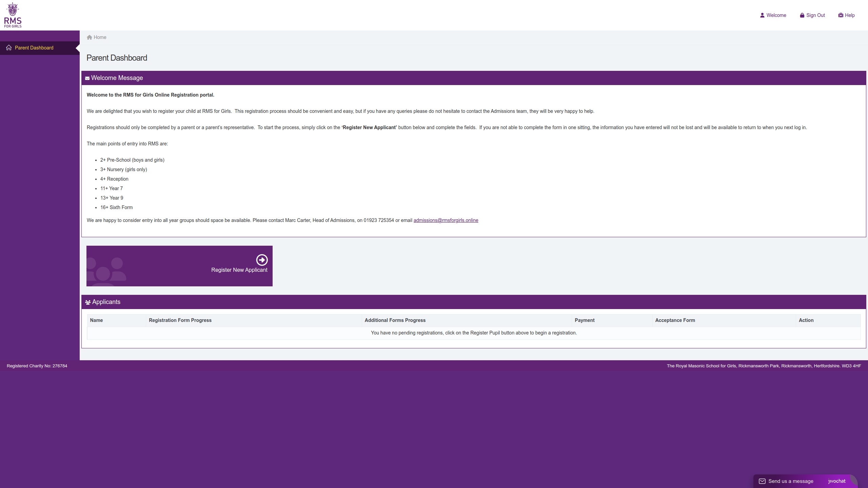
Task: Open the Help link
Action: pos(846,15)
